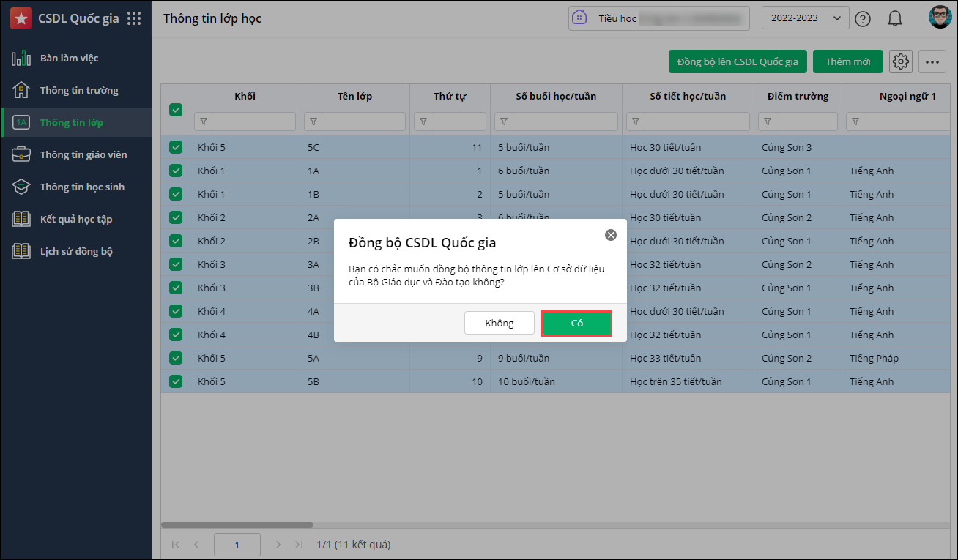This screenshot has width=958, height=560.
Task: Click the Tên lớp column header
Action: pos(355,96)
